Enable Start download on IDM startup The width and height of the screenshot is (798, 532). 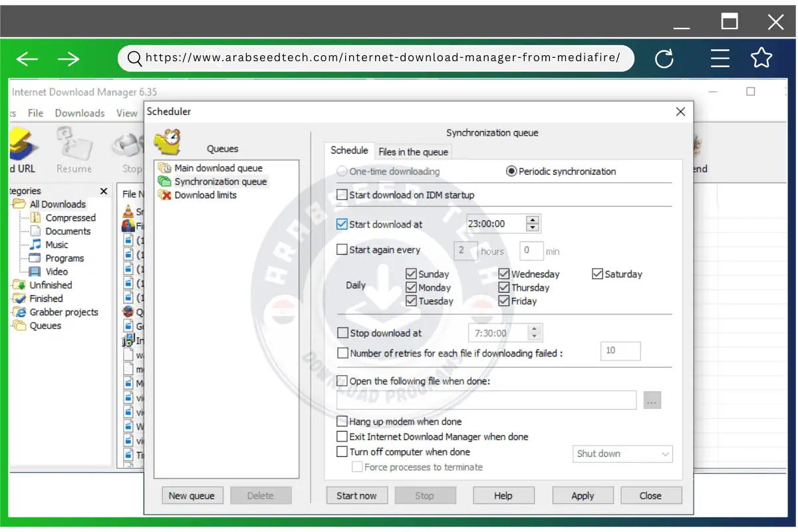(x=342, y=195)
